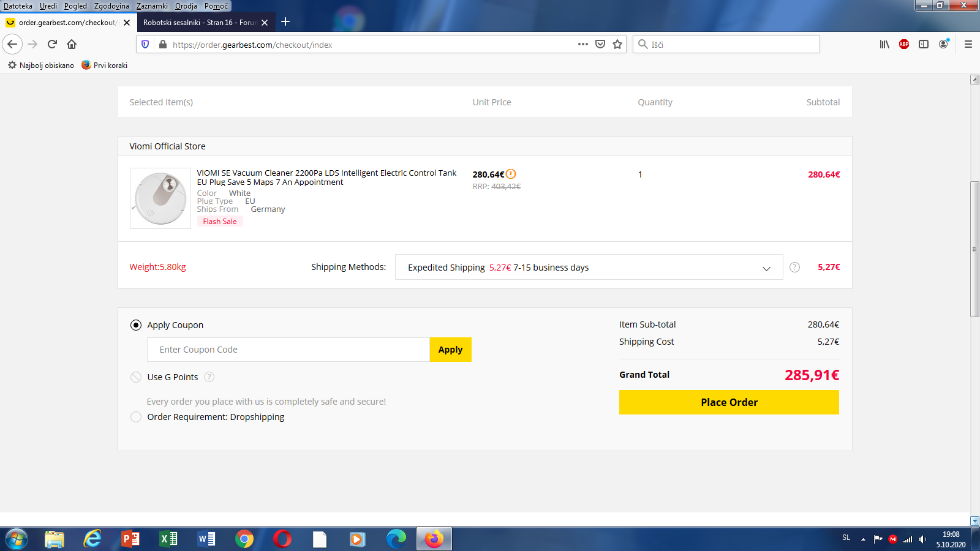
Task: Open the Library bookmarks icon in toolbar
Action: tap(884, 44)
